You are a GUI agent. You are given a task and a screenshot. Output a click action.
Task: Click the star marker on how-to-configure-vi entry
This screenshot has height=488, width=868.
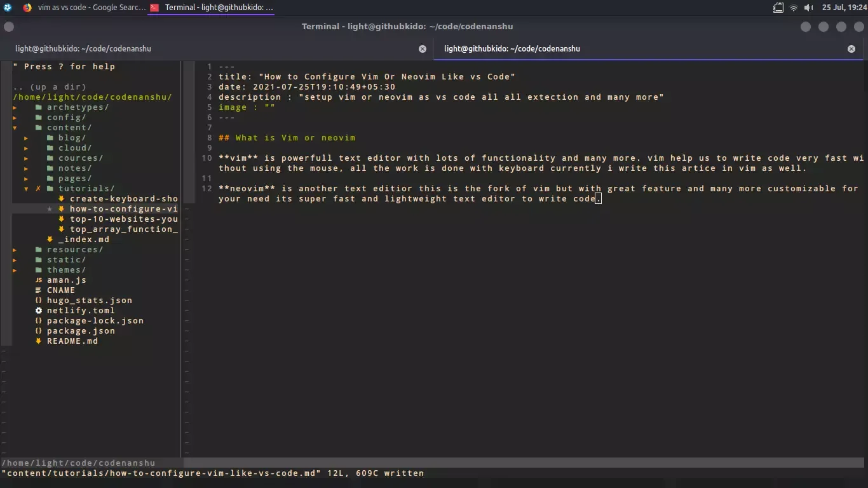click(x=50, y=209)
